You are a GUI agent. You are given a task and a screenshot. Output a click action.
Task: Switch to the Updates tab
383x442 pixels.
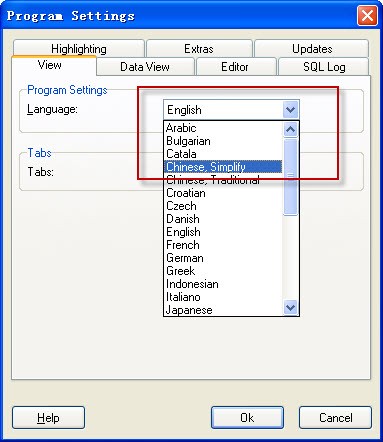(312, 49)
